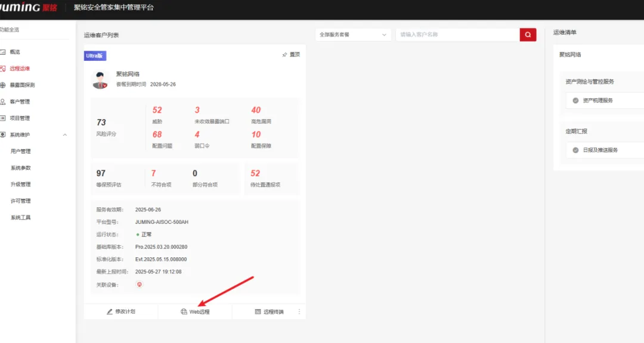This screenshot has width=644, height=343.
Task: Open 客户管理 in the sidebar
Action: point(20,102)
